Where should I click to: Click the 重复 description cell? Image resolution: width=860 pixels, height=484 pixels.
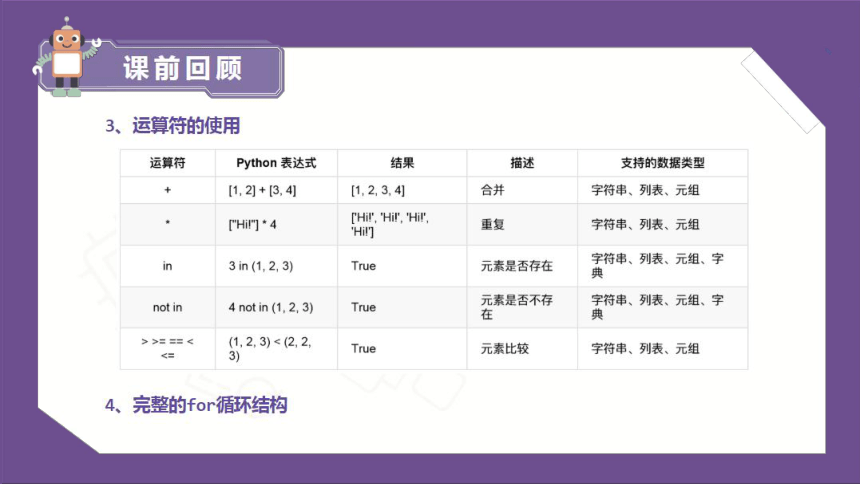[x=522, y=224]
